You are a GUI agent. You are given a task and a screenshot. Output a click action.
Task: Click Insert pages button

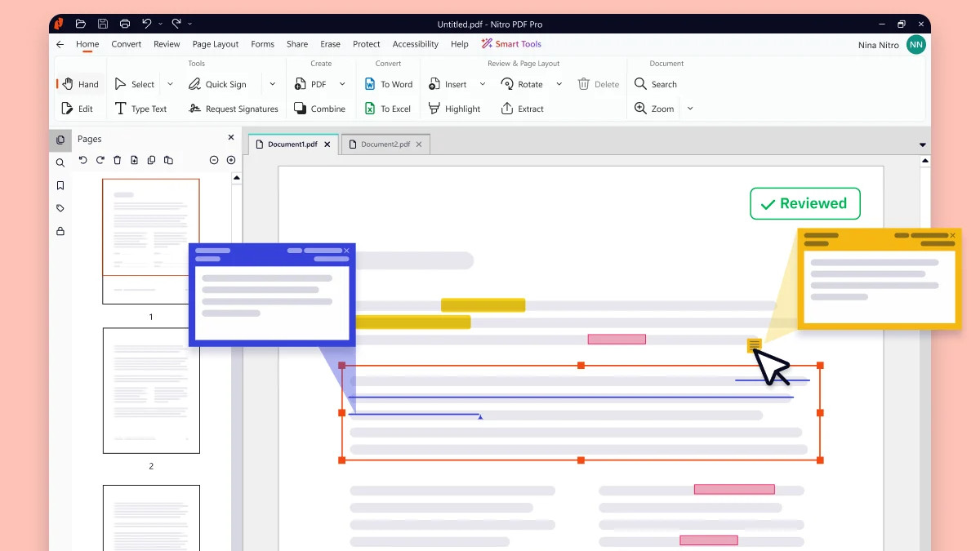tap(448, 84)
